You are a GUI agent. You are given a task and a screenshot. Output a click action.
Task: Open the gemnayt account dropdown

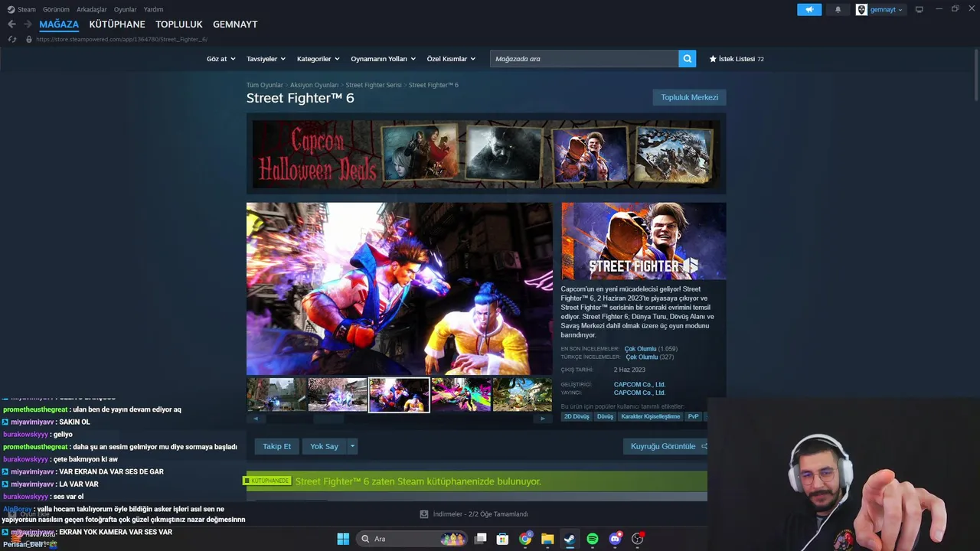(x=886, y=10)
